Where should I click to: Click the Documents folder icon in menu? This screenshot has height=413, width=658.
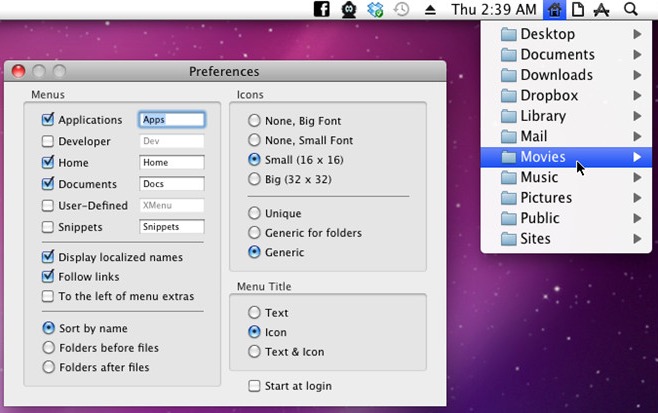click(x=509, y=55)
